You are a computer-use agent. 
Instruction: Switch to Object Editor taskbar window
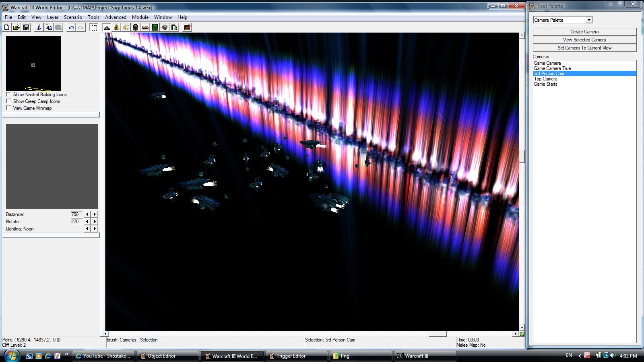[168, 356]
